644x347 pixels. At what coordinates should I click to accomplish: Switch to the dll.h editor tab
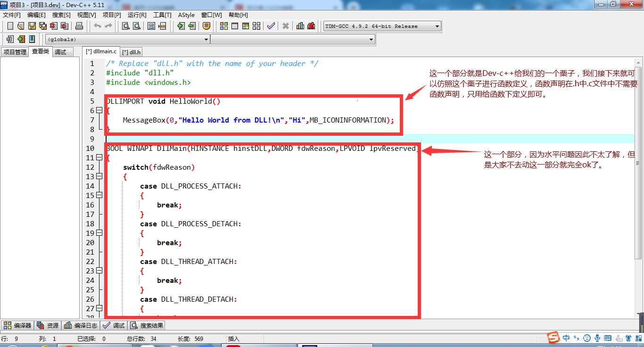[132, 52]
